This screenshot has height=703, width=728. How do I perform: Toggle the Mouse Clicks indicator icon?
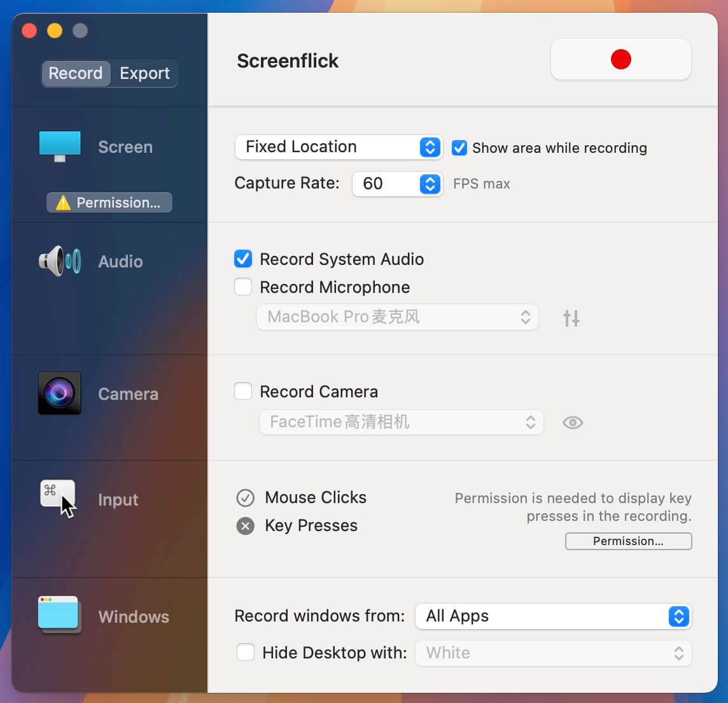pyautogui.click(x=245, y=497)
